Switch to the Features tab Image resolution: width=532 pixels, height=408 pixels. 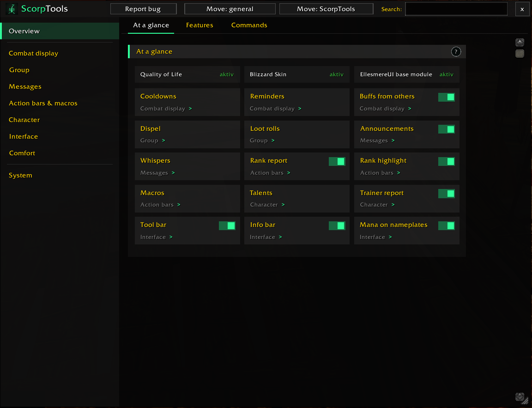pos(199,25)
